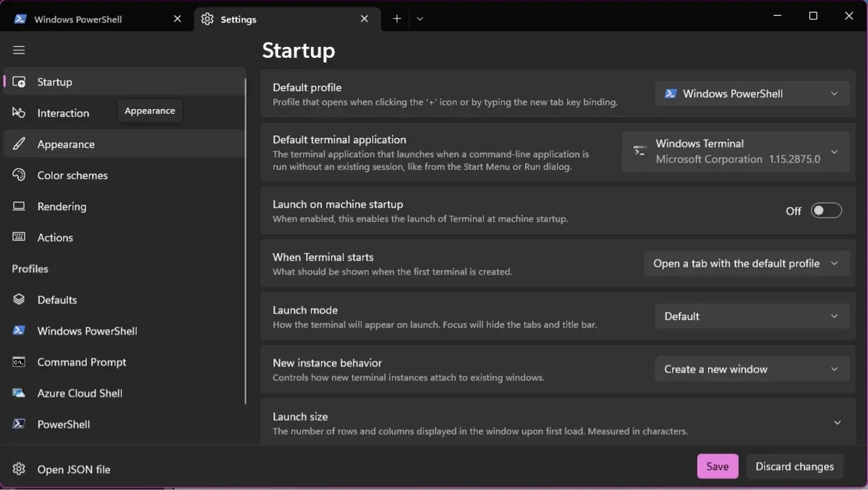This screenshot has width=868, height=490.
Task: Click the Save button
Action: (x=717, y=467)
